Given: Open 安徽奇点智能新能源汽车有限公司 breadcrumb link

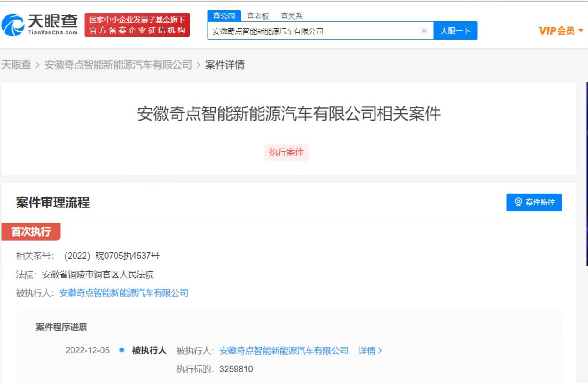Looking at the screenshot, I should (x=118, y=65).
